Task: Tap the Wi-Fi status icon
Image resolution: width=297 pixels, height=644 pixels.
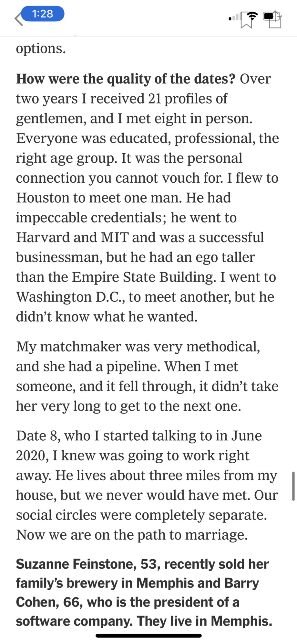Action: (253, 16)
